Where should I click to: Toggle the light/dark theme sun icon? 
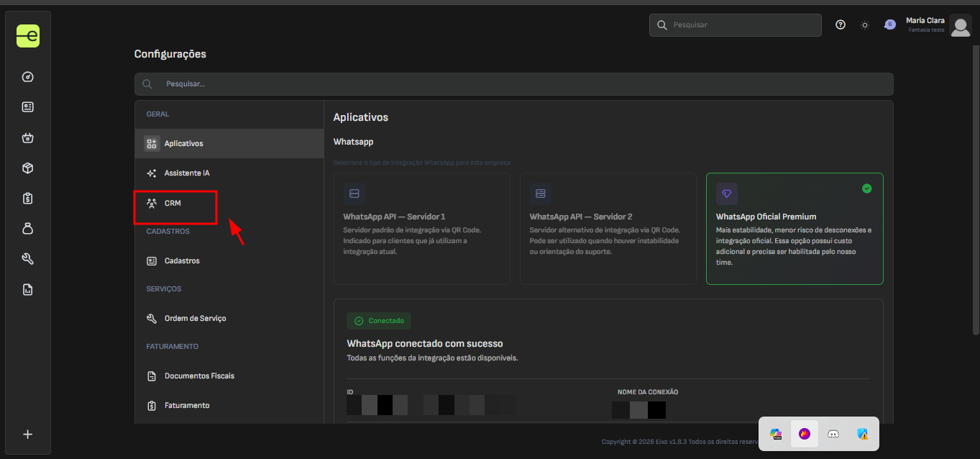(x=865, y=25)
